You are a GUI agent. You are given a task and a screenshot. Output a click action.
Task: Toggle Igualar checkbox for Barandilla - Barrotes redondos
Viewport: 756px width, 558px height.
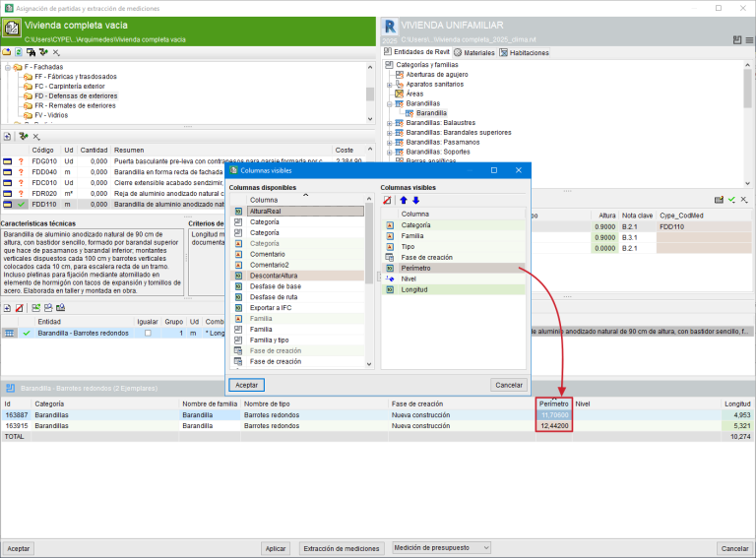[148, 333]
